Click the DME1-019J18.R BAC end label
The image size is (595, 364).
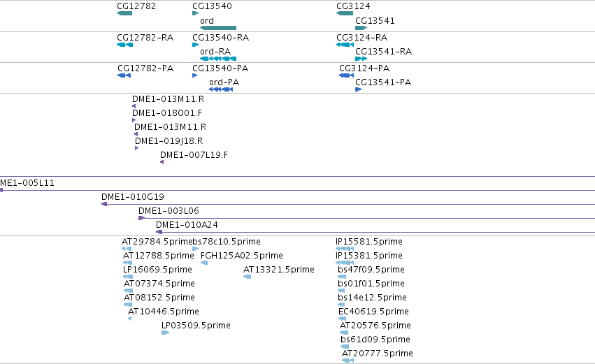(x=169, y=141)
